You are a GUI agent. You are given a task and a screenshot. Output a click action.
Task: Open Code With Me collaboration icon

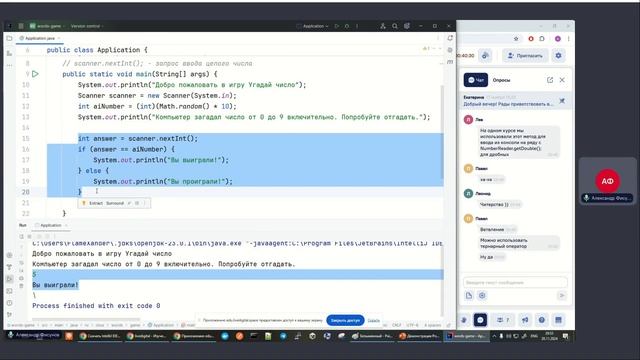pyautogui.click(x=383, y=26)
